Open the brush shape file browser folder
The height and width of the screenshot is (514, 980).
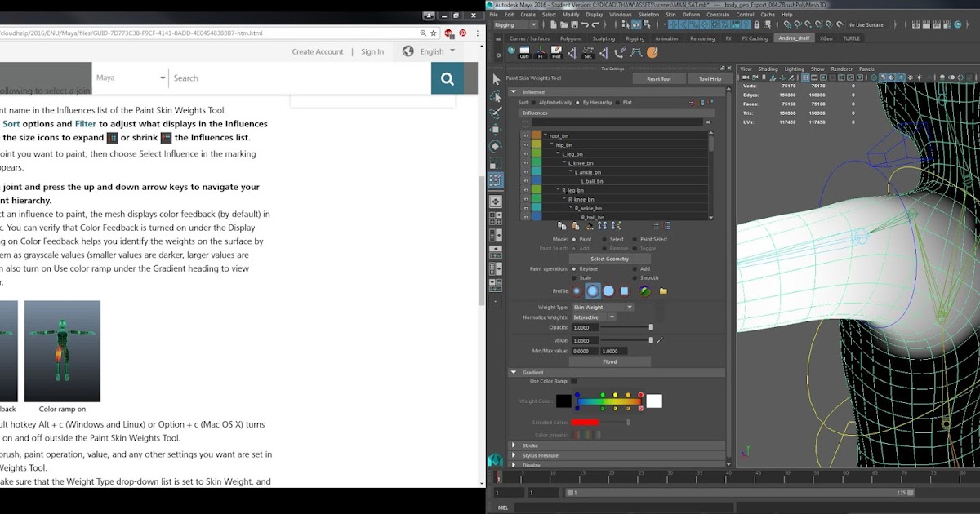pos(663,290)
